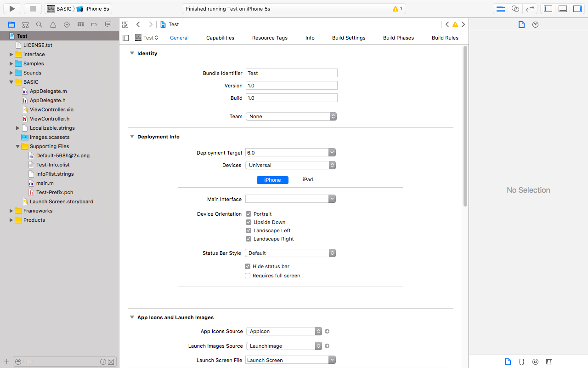Go to Launch Images asset arrow
588x368 pixels.
point(327,346)
